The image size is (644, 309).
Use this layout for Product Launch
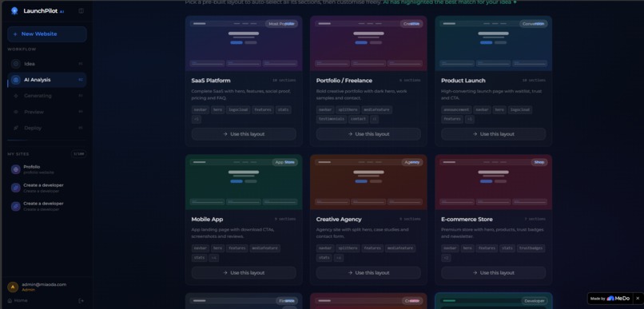494,134
